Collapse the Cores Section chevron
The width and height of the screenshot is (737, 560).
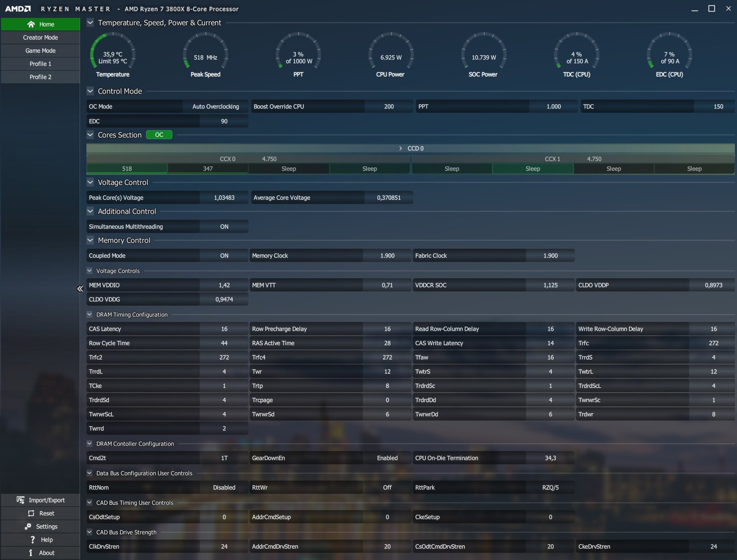90,135
